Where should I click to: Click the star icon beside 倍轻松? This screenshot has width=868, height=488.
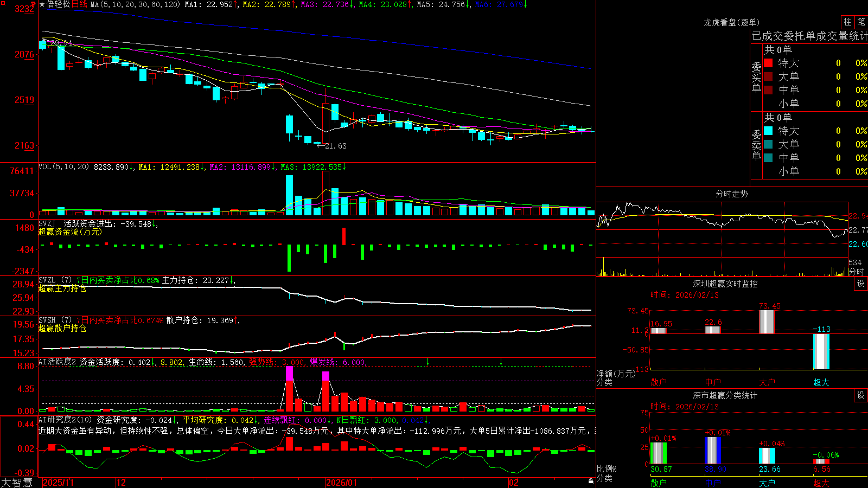(x=42, y=4)
